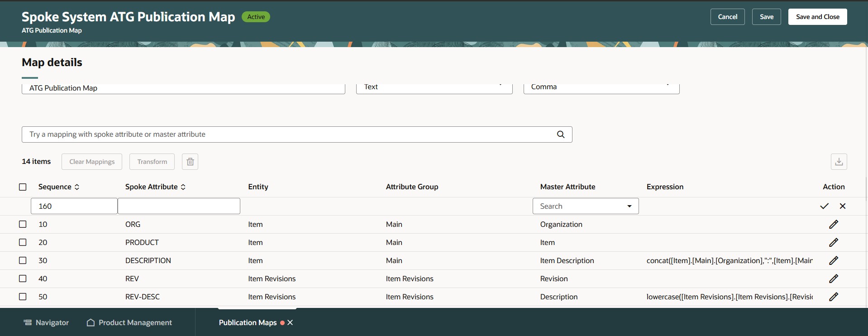The width and height of the screenshot is (868, 336).
Task: Check the box for sequence 20 row
Action: [x=23, y=242]
